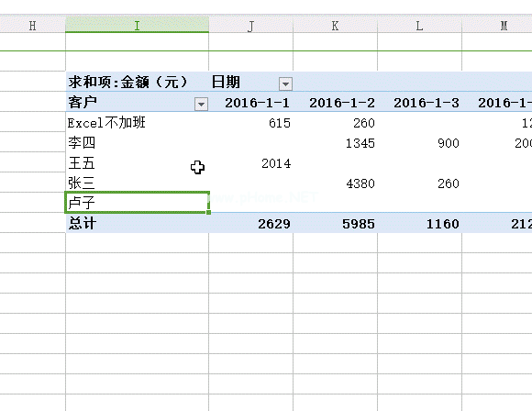Screen dimensions: 532x411
Task: Click the 2016-1-2 date header
Action: coord(341,103)
